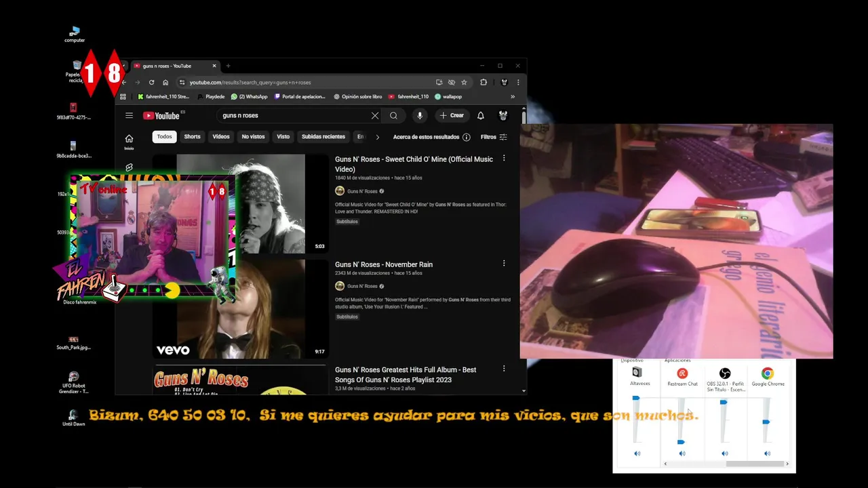
Task: Reload the YouTube page in Chrome
Action: click(x=151, y=82)
